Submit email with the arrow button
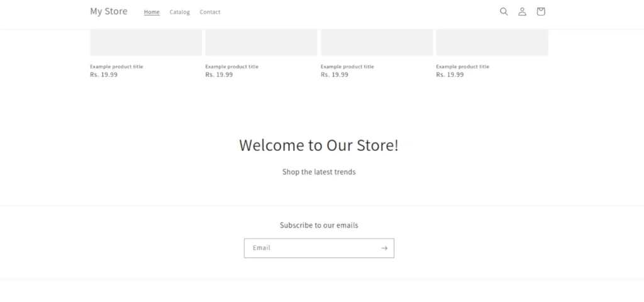 coord(384,248)
